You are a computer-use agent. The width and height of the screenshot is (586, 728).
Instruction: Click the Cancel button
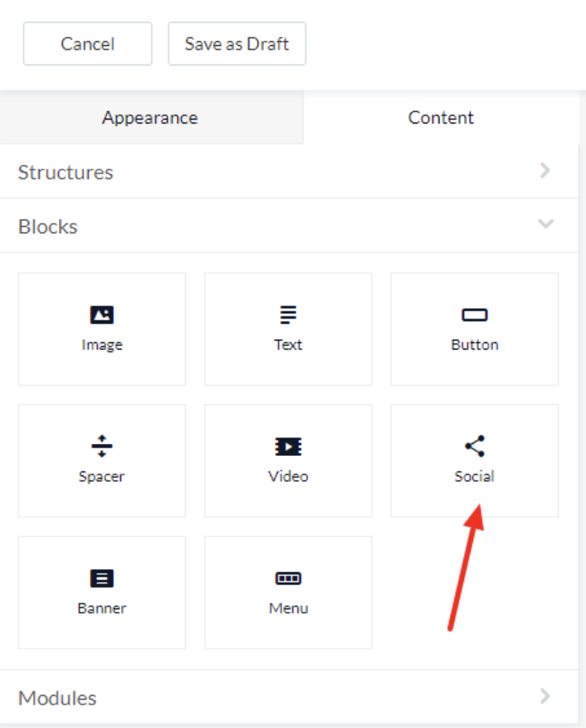(88, 44)
